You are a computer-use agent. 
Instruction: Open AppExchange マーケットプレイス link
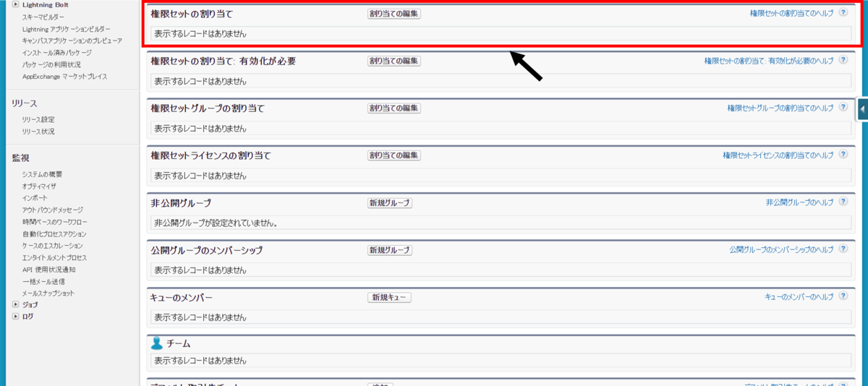(64, 77)
